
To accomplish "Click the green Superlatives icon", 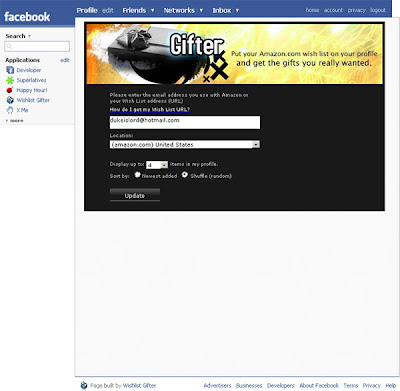I will (10, 80).
